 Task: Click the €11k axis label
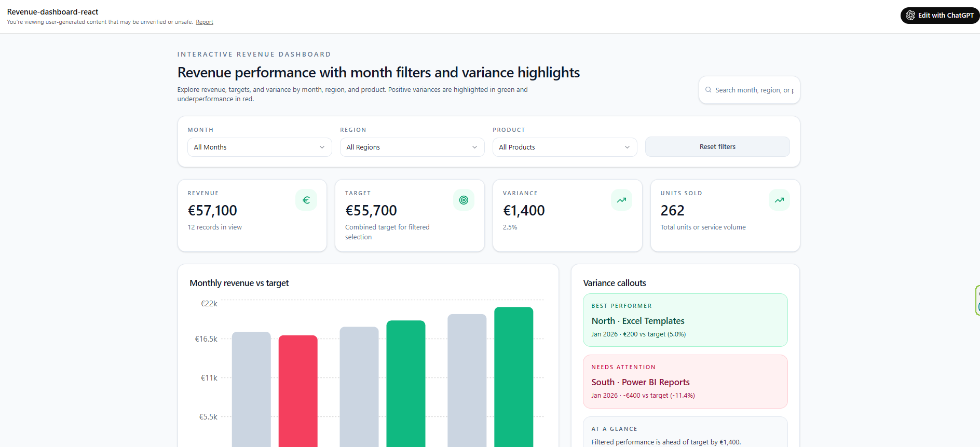pos(209,378)
